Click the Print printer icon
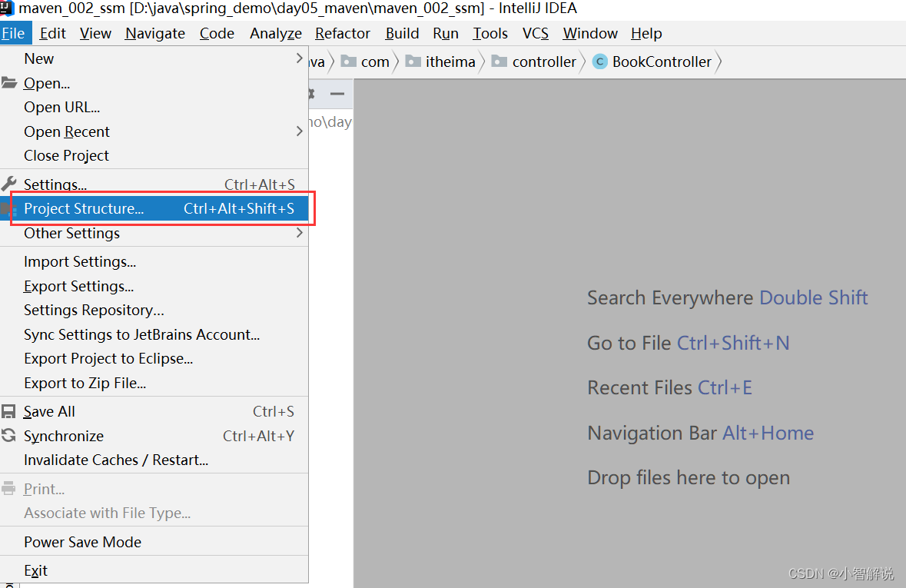Screen dimensions: 906x588 8,489
